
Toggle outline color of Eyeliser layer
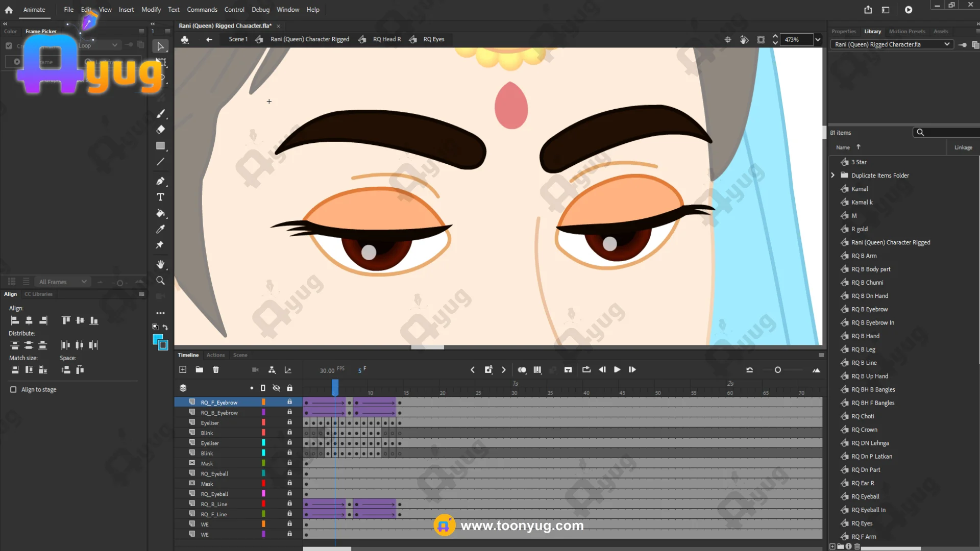click(x=263, y=422)
